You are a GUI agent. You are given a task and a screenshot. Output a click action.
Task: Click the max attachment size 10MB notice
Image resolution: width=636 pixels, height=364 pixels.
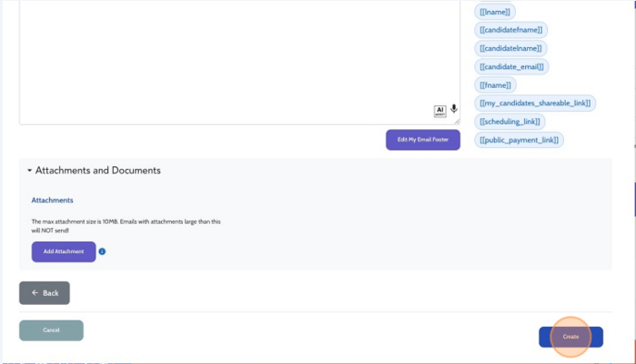(x=126, y=225)
